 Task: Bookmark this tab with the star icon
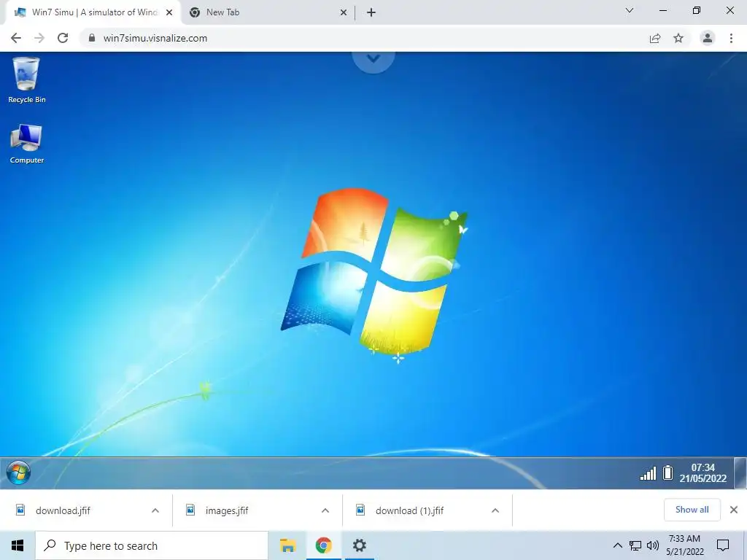(678, 38)
